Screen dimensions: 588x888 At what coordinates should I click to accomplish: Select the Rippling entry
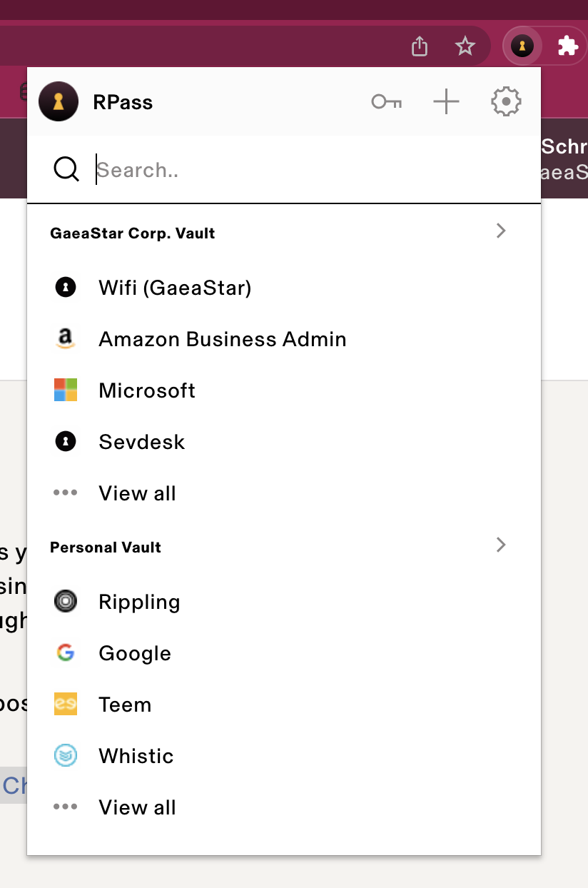pos(139,602)
